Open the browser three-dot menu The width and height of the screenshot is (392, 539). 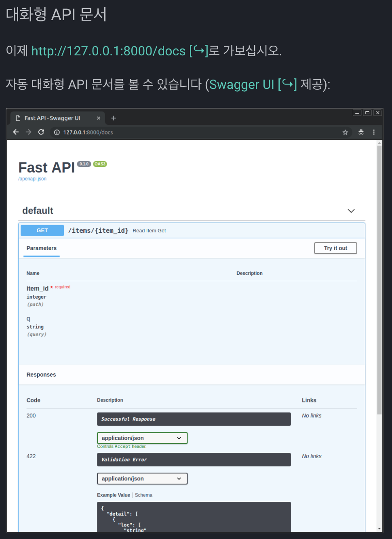374,132
